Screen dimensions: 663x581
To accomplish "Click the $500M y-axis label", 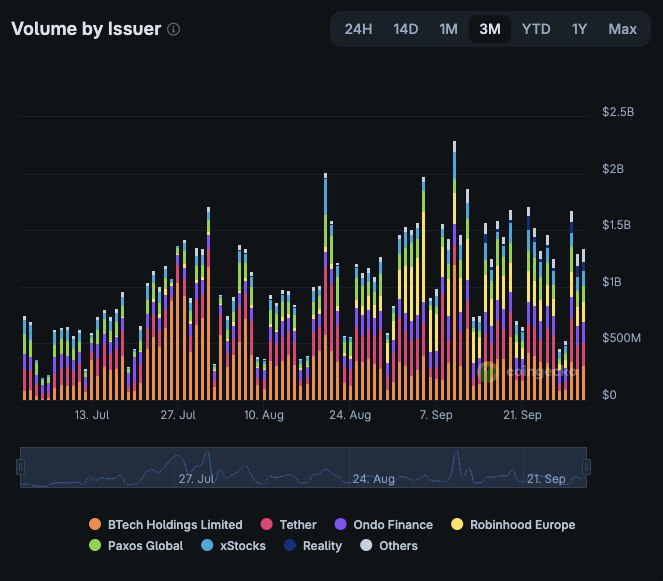I will point(621,338).
